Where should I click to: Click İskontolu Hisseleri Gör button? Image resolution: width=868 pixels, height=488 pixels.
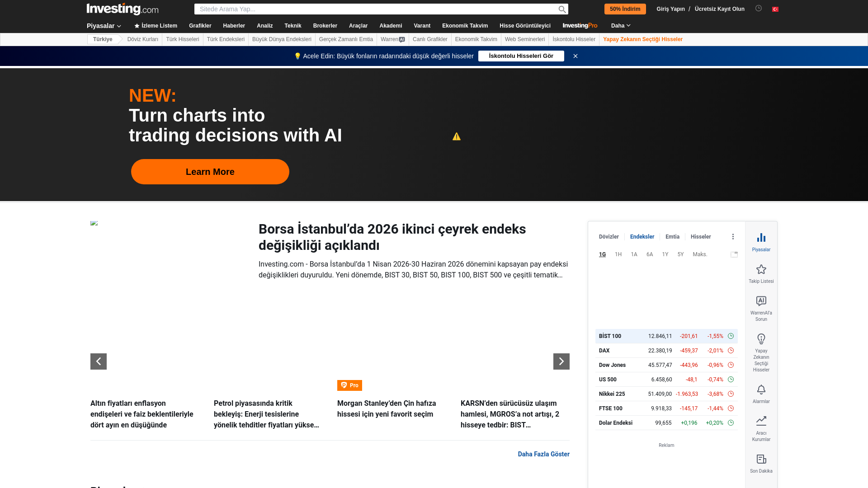pyautogui.click(x=521, y=56)
